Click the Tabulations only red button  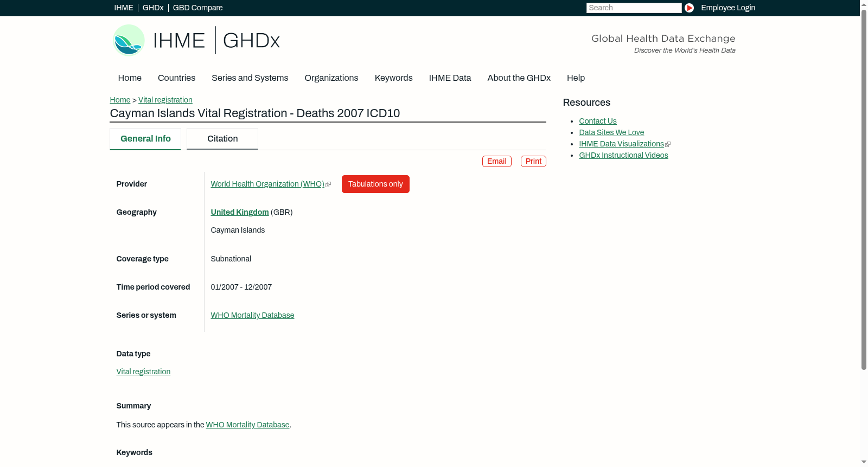[375, 184]
